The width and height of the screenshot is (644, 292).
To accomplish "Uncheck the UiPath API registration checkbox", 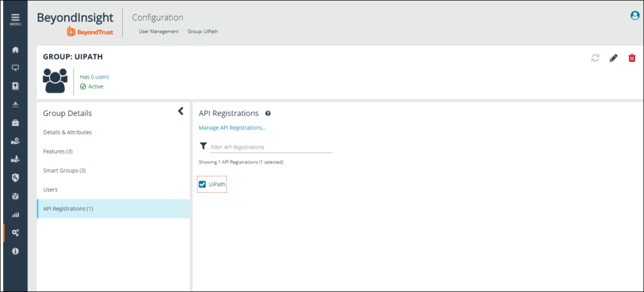I will click(x=202, y=184).
